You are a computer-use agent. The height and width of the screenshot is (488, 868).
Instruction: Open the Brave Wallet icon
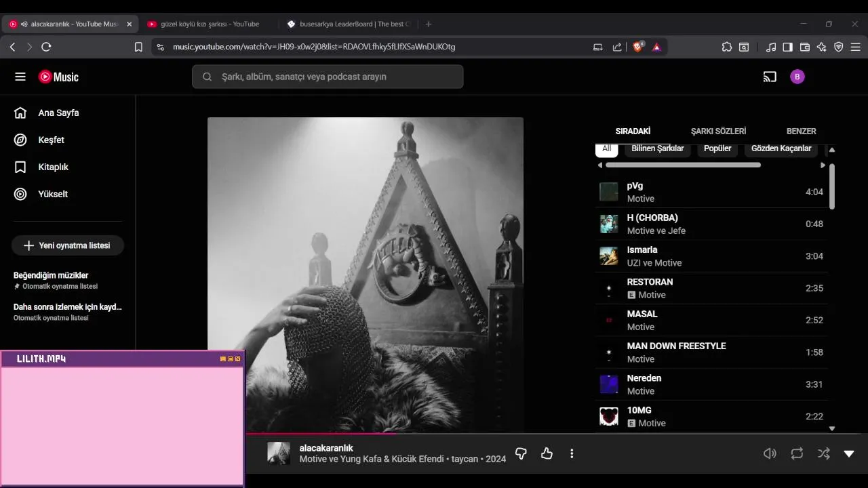click(805, 47)
